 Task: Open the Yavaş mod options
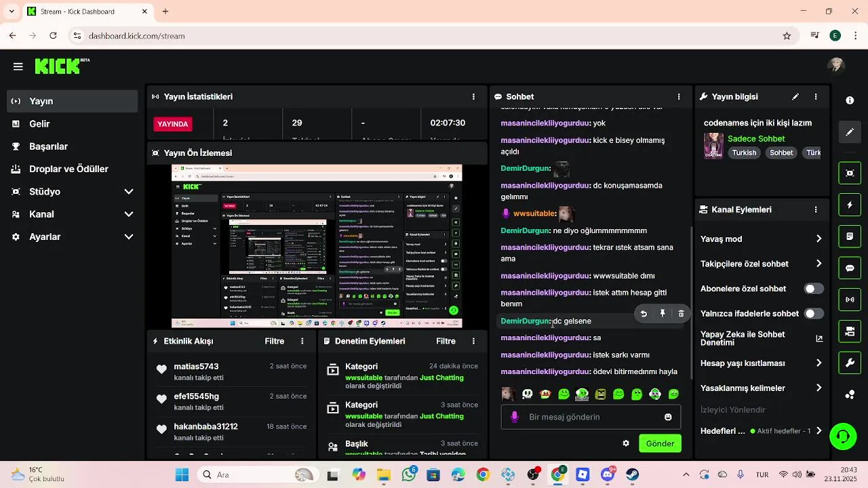(761, 239)
